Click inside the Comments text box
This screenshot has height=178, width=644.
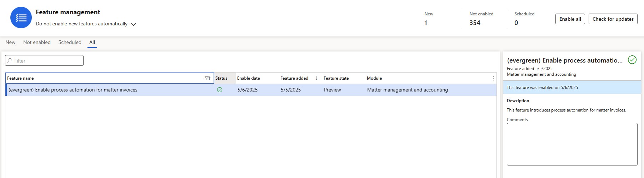pyautogui.click(x=572, y=144)
